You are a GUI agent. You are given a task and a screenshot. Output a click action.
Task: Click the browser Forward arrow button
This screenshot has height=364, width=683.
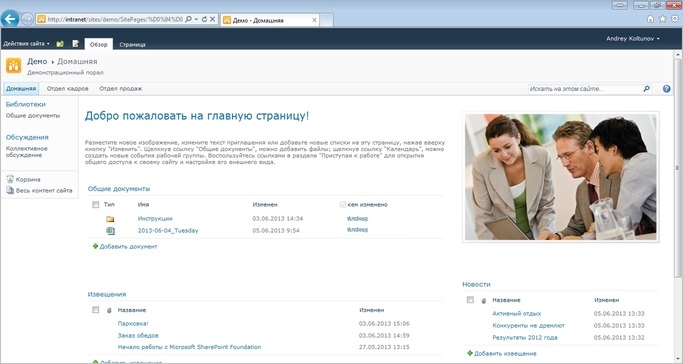(27, 19)
